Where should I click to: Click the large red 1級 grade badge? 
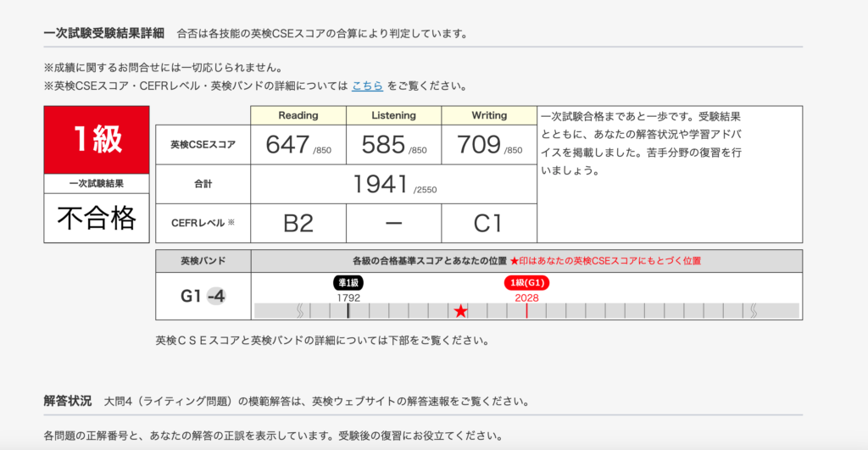pyautogui.click(x=97, y=140)
